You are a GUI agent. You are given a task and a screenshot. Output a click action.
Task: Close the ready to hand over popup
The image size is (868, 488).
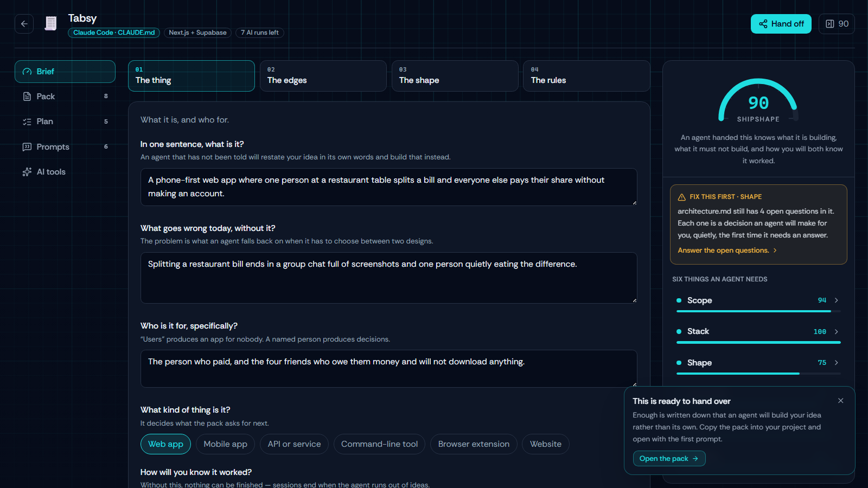pyautogui.click(x=840, y=401)
